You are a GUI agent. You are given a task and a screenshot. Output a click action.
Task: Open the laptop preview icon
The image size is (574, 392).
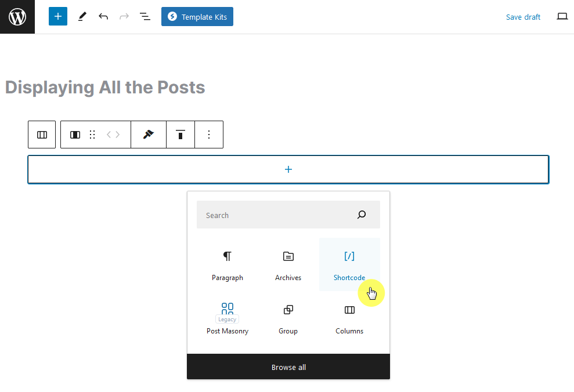click(562, 16)
